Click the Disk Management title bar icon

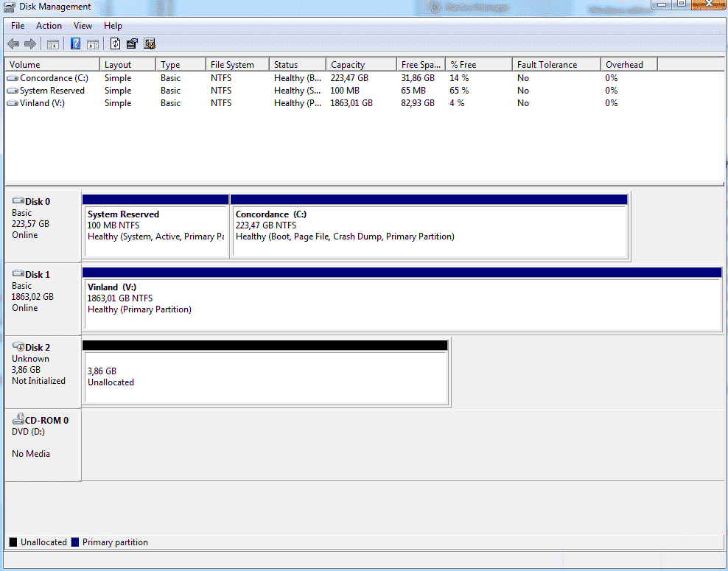[x=10, y=7]
